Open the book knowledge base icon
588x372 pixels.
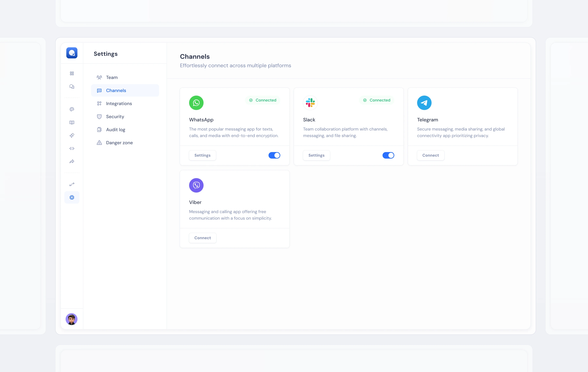click(x=72, y=123)
